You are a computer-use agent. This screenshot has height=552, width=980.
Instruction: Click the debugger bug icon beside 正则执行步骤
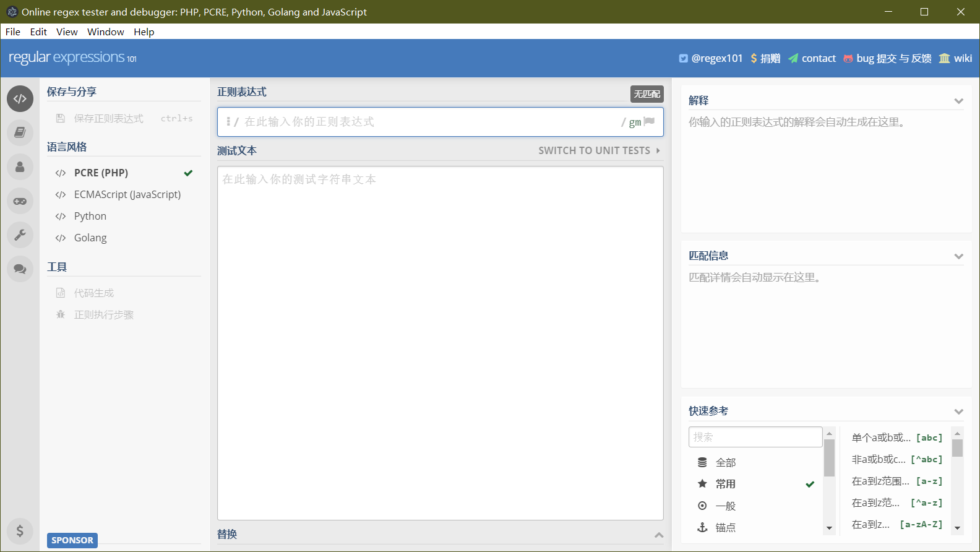(61, 314)
